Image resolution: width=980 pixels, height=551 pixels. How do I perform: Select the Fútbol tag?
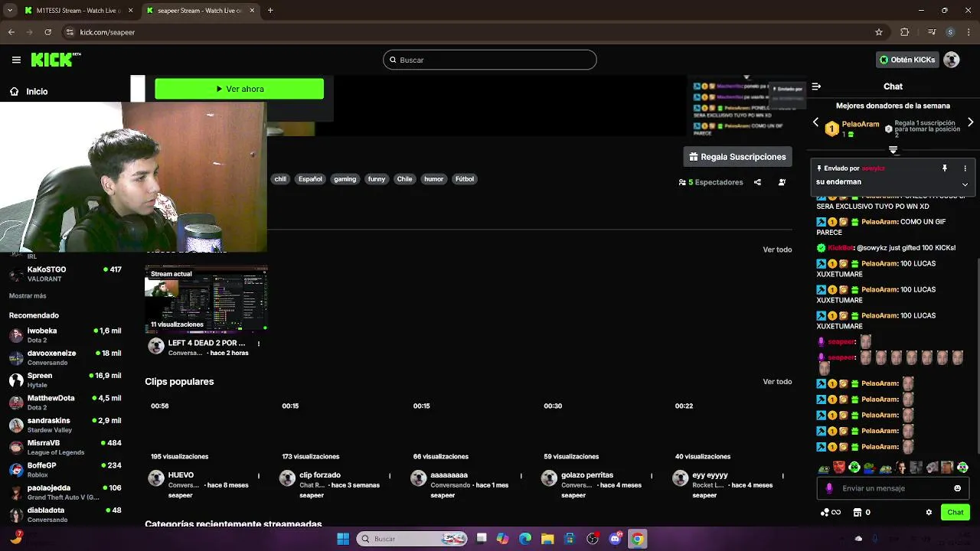(465, 179)
